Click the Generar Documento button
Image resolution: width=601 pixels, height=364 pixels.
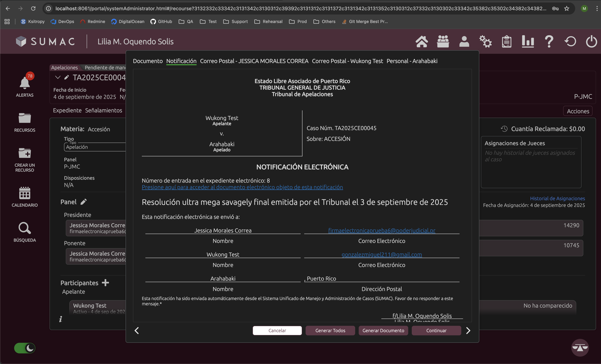tap(383, 331)
